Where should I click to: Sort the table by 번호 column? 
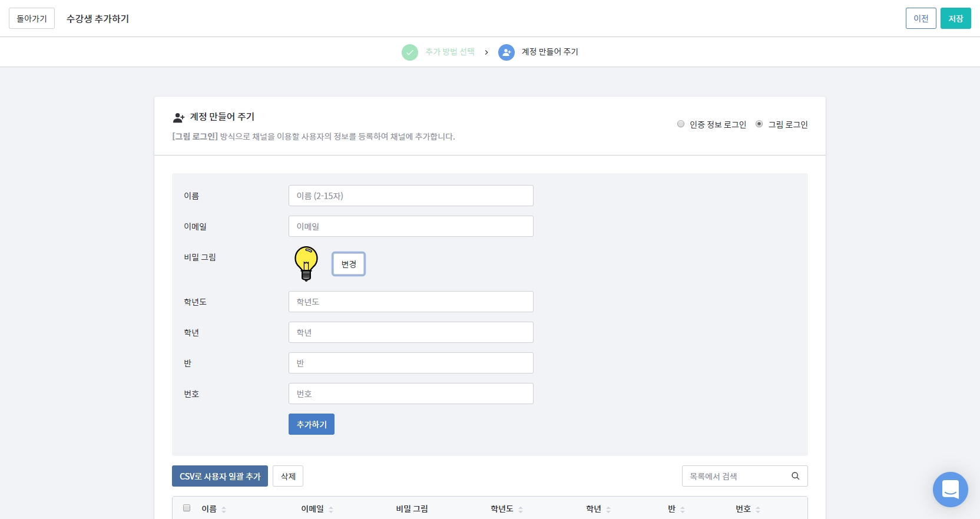pos(743,509)
